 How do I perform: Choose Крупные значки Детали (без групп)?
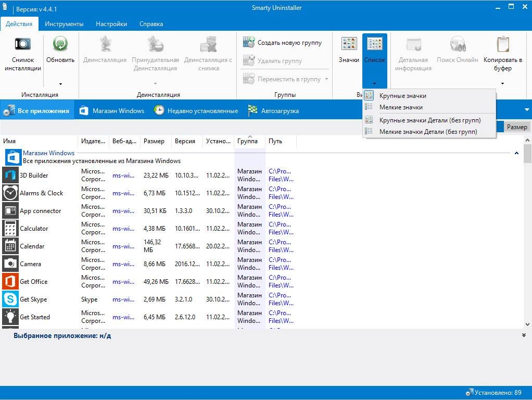click(429, 120)
